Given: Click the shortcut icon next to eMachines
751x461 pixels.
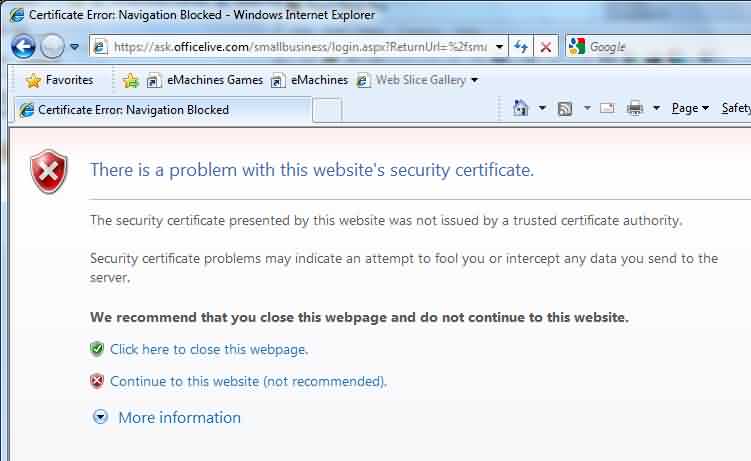Looking at the screenshot, I should 278,80.
